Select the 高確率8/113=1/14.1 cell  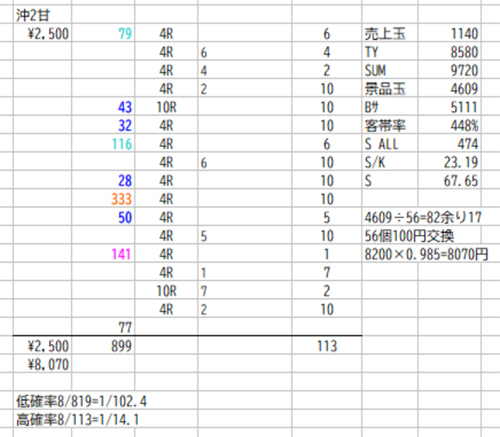pyautogui.click(x=78, y=420)
